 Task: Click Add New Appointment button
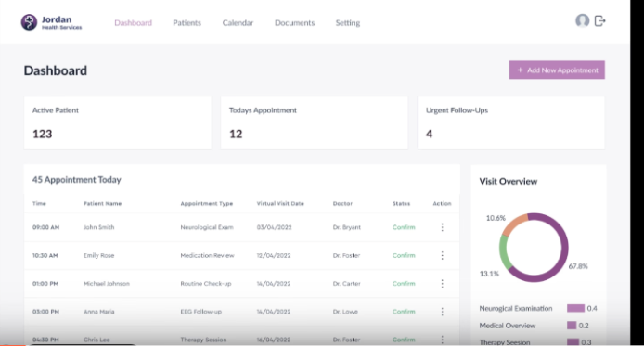pos(557,70)
